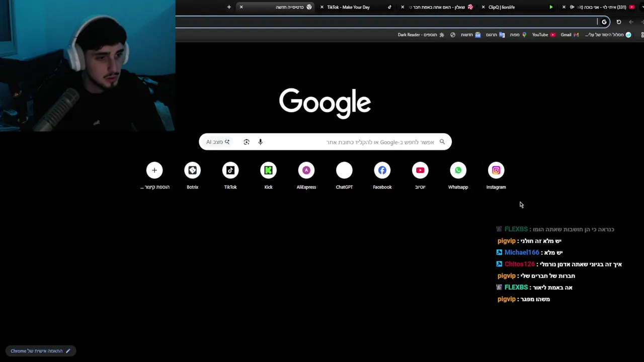Switch to ClipQ | liorslife tab
Screen dimensions: 644x362
[518, 7]
